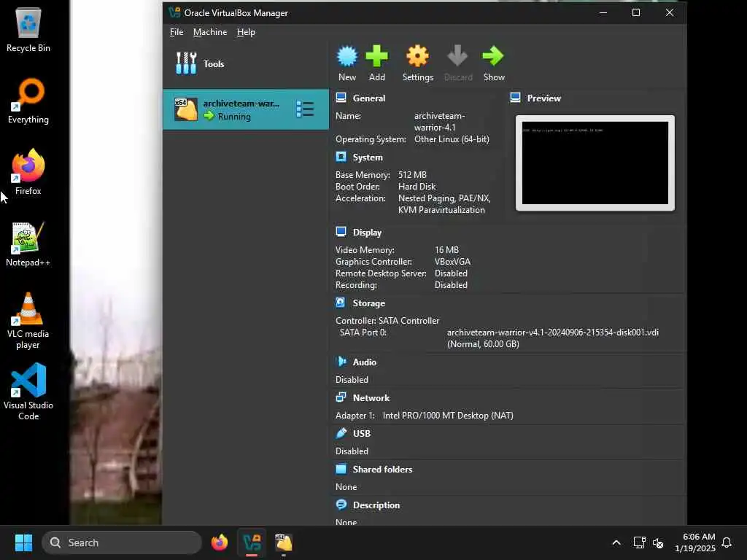Select the Visual Studio Code desktop shortcut

tap(28, 392)
